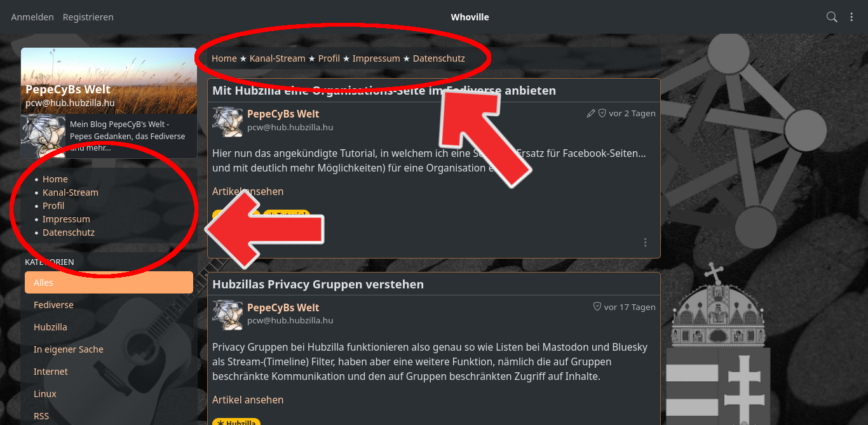Select the Alles category
868x425 pixels.
click(x=109, y=283)
